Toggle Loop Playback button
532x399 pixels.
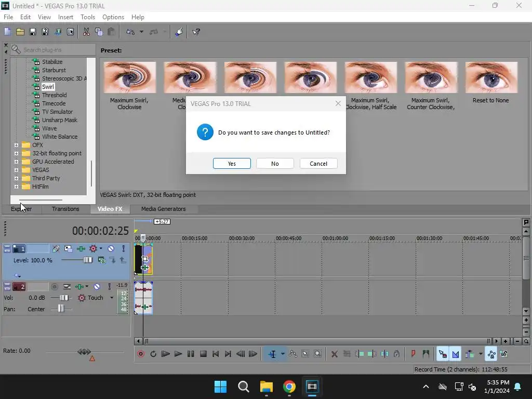[153, 354]
